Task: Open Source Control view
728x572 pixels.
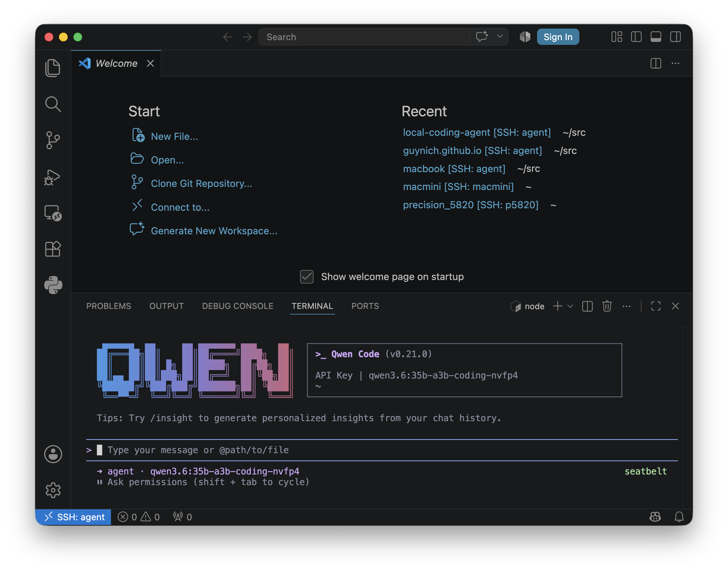Action: click(53, 140)
